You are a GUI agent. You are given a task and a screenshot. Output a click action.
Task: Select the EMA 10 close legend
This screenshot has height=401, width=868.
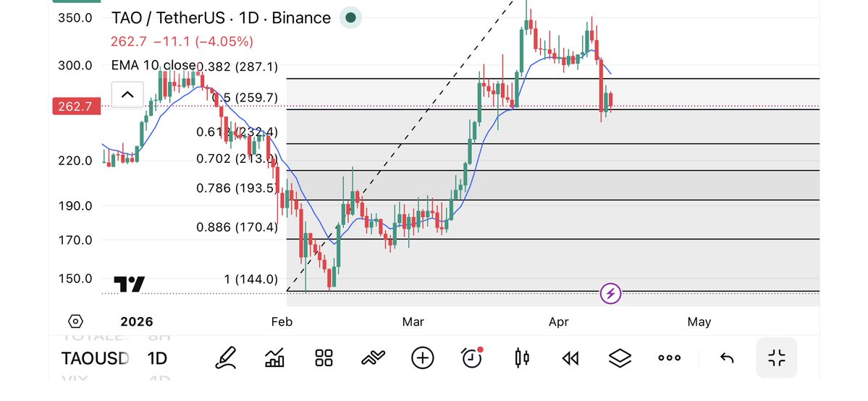[153, 65]
